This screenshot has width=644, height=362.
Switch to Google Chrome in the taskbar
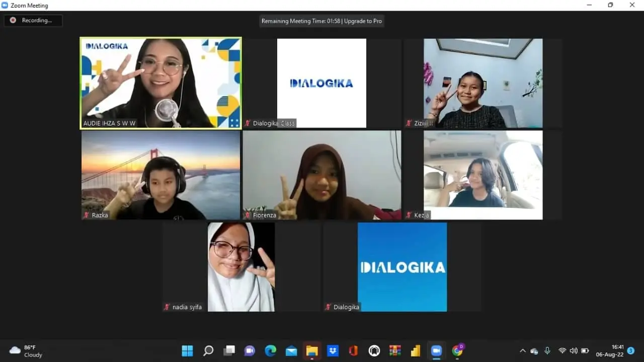(x=457, y=351)
